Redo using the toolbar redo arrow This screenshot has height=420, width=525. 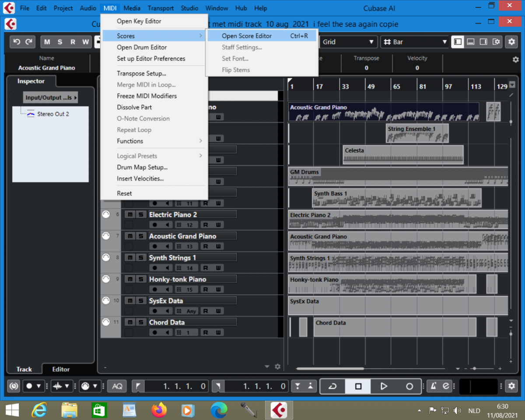29,42
